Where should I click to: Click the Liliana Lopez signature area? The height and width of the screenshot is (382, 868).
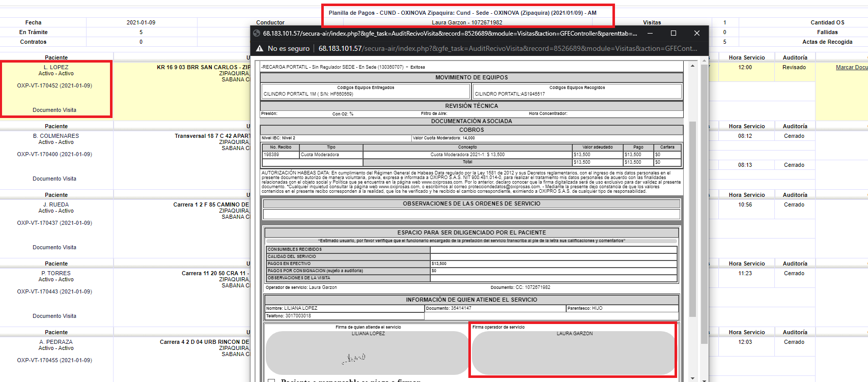coord(368,353)
